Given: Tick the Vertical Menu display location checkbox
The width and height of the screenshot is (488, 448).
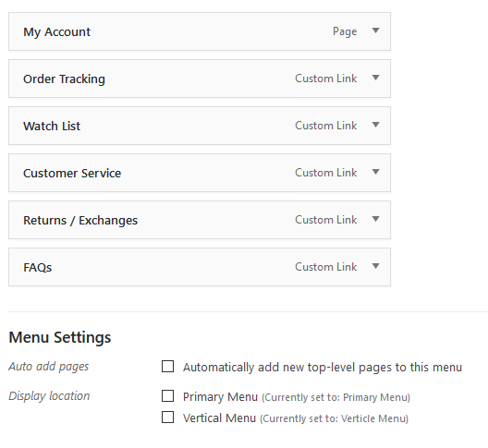Looking at the screenshot, I should [168, 418].
